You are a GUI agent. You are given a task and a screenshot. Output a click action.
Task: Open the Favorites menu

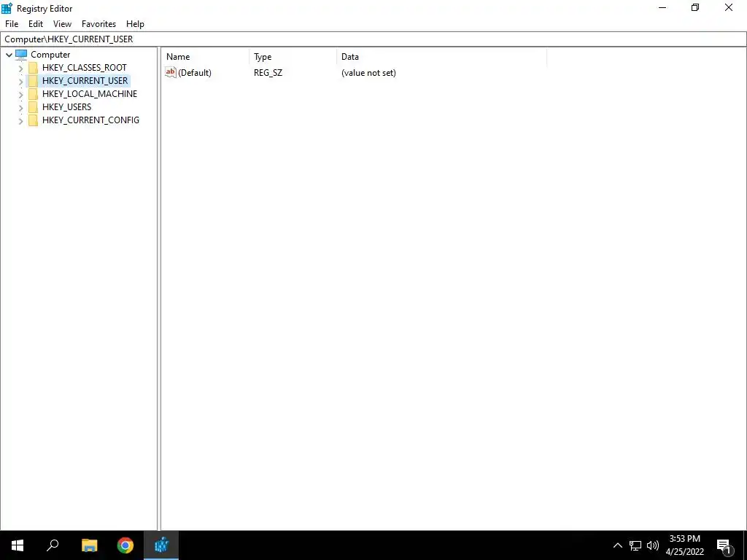(x=98, y=24)
